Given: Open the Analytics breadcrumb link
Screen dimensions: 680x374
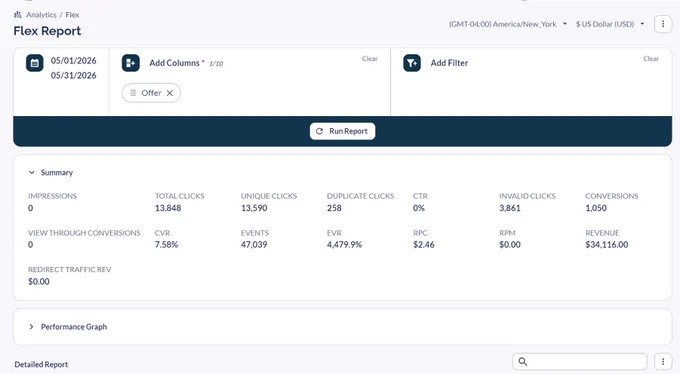Looking at the screenshot, I should click(x=41, y=15).
